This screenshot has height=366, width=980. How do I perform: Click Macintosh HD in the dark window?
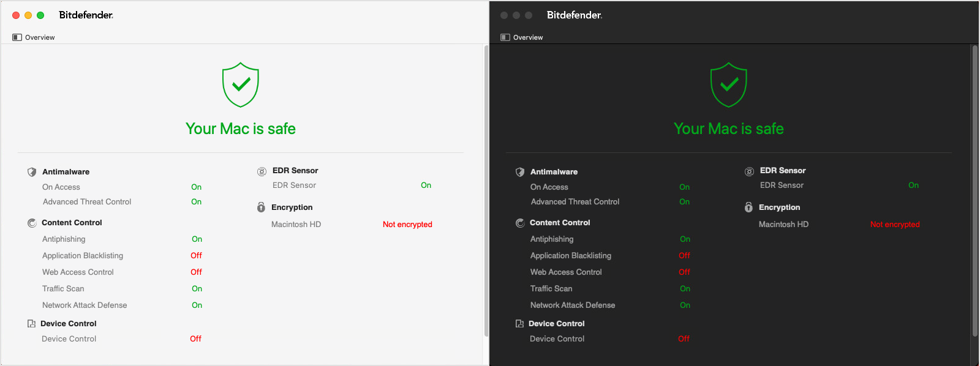pyautogui.click(x=783, y=225)
